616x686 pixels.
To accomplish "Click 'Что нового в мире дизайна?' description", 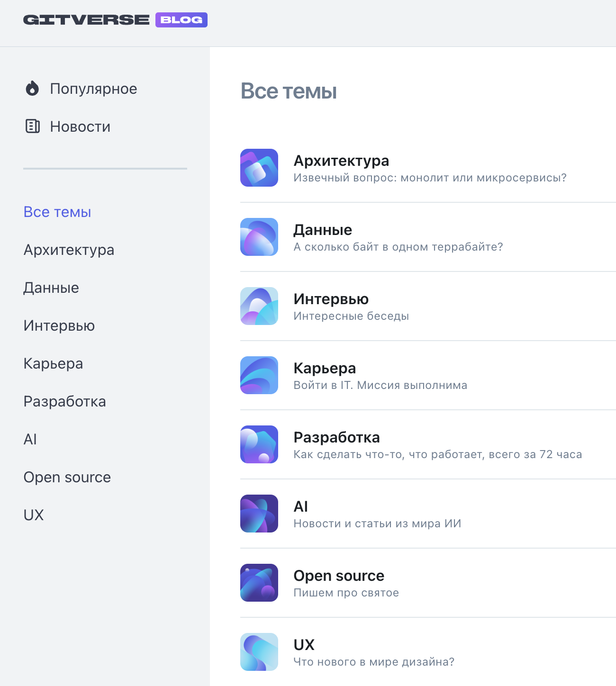I will click(374, 662).
